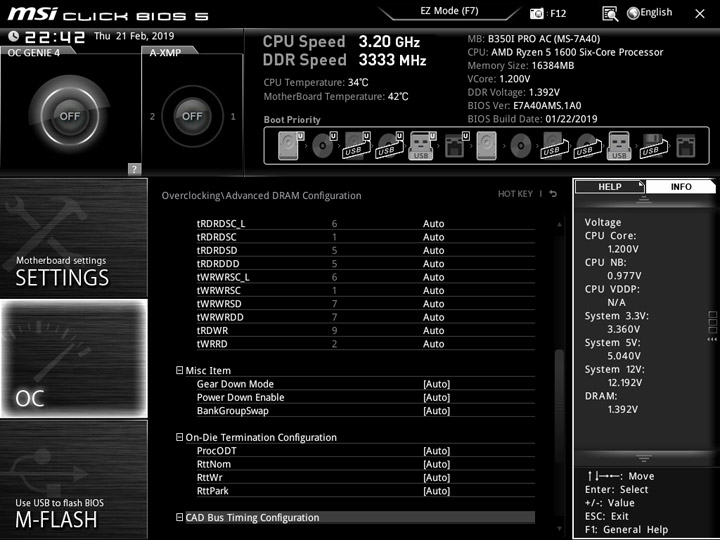Click the settings list scroll up arrow
The height and width of the screenshot is (540, 720).
coord(559,224)
